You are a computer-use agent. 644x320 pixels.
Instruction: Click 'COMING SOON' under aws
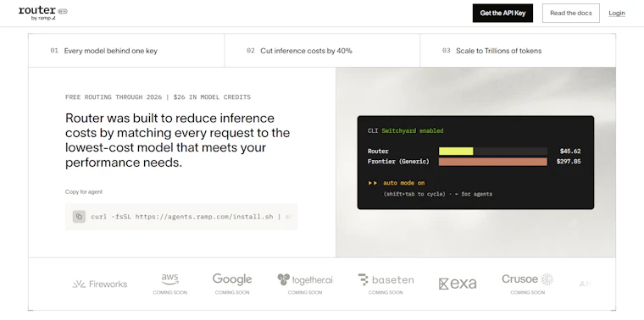(169, 293)
